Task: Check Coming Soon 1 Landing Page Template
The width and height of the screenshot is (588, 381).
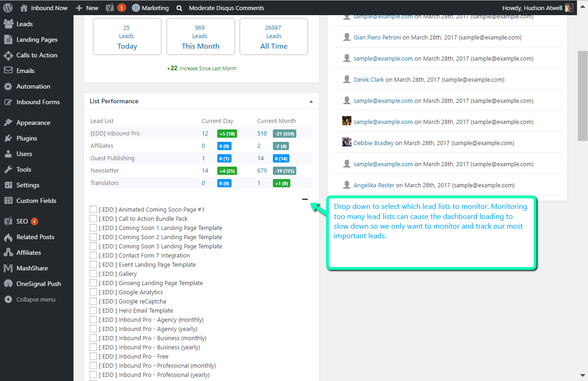Action: [x=93, y=228]
